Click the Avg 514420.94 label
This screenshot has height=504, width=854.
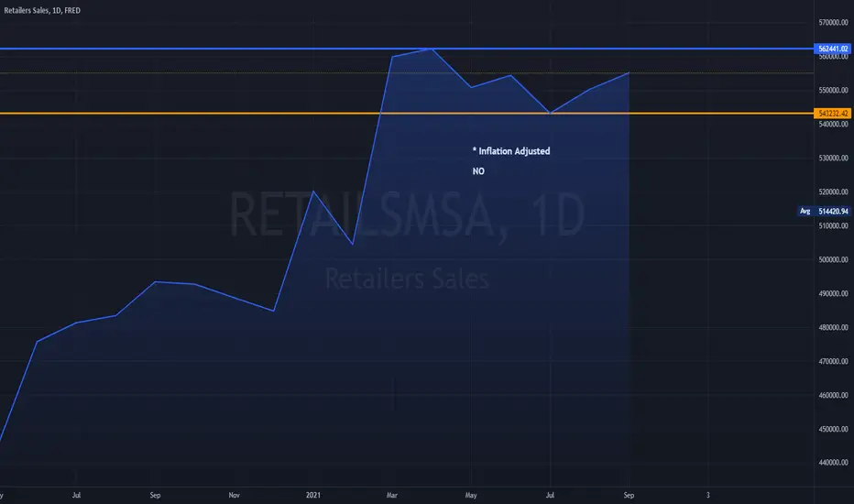click(824, 211)
